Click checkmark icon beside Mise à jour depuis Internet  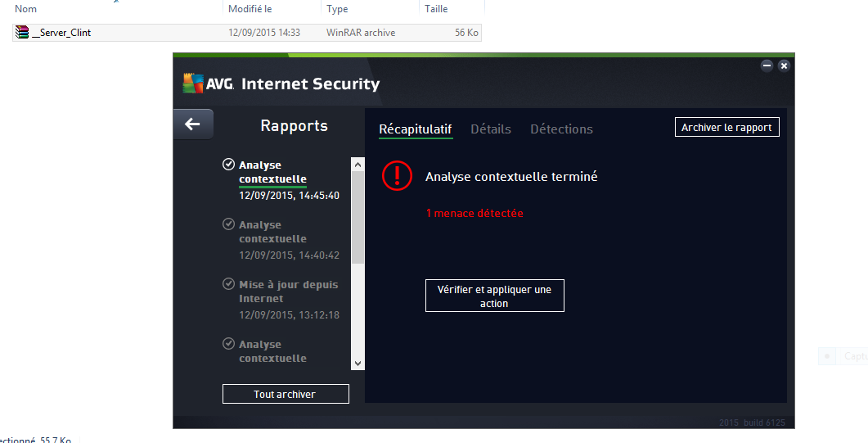tap(229, 284)
